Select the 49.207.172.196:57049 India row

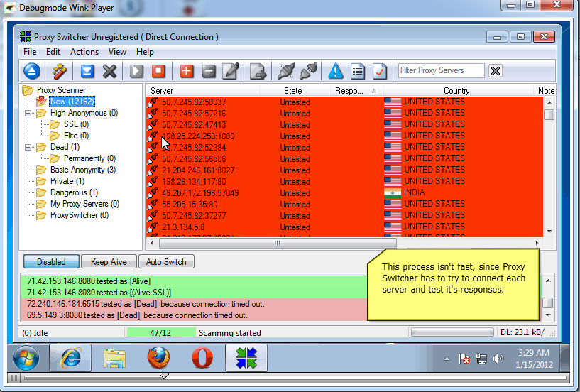click(x=344, y=193)
